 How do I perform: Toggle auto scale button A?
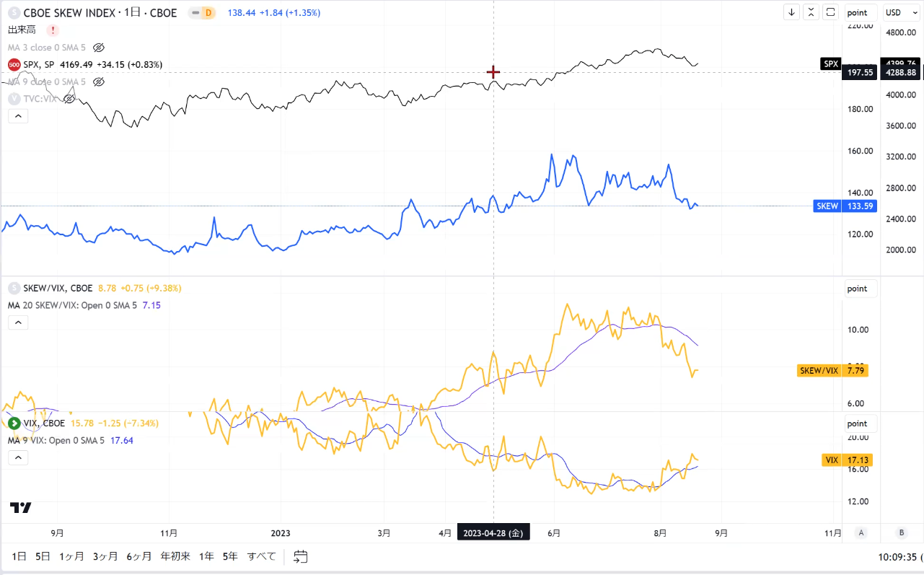(x=861, y=533)
